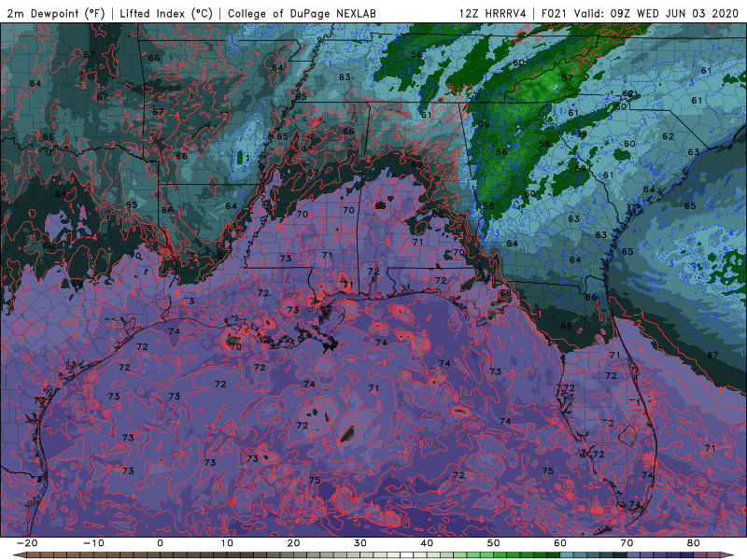The image size is (747, 560).
Task: Click the 'College of DuPage NEXLAB' header text
Action: pyautogui.click(x=302, y=13)
